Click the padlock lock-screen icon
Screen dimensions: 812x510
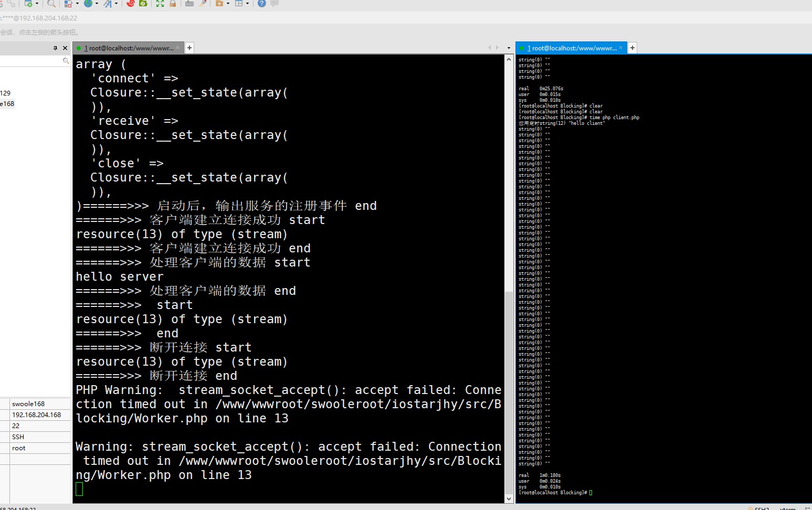173,3
